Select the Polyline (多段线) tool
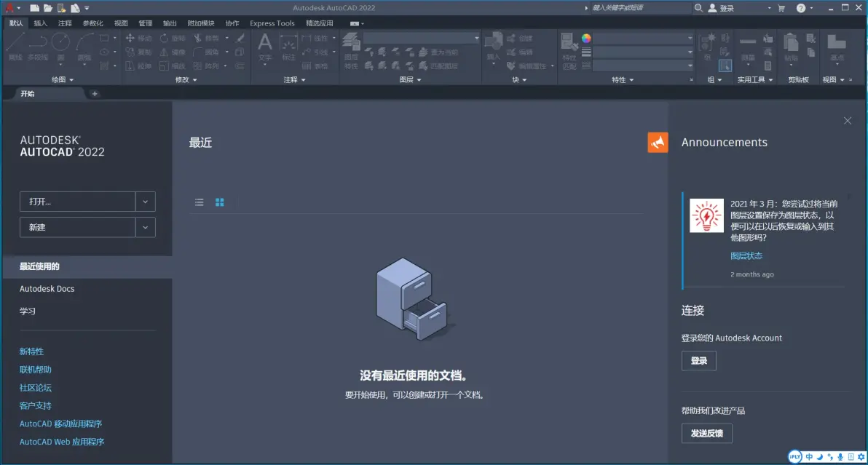The image size is (868, 465). coord(38,47)
